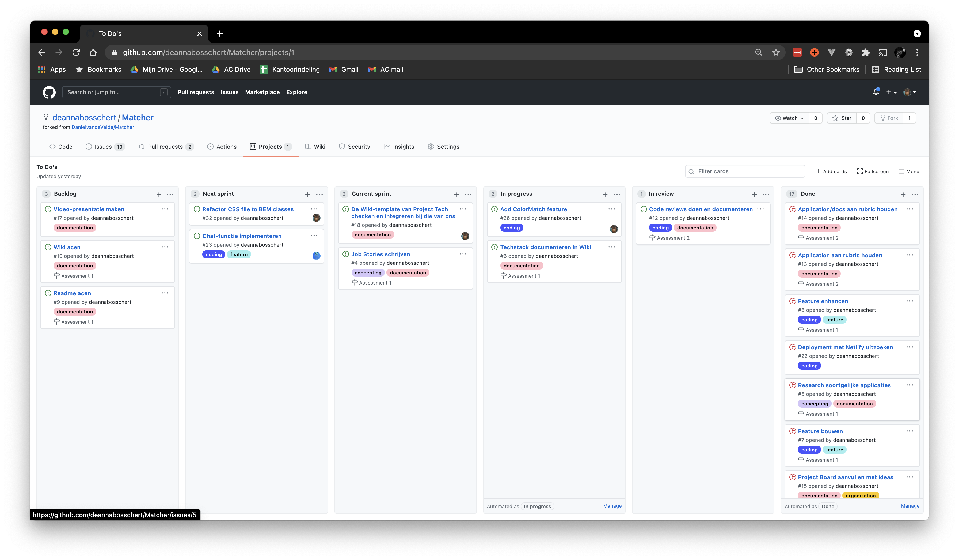Open the DanielvandeVelde/Matcher forked repository link
This screenshot has width=959, height=560.
(x=103, y=127)
